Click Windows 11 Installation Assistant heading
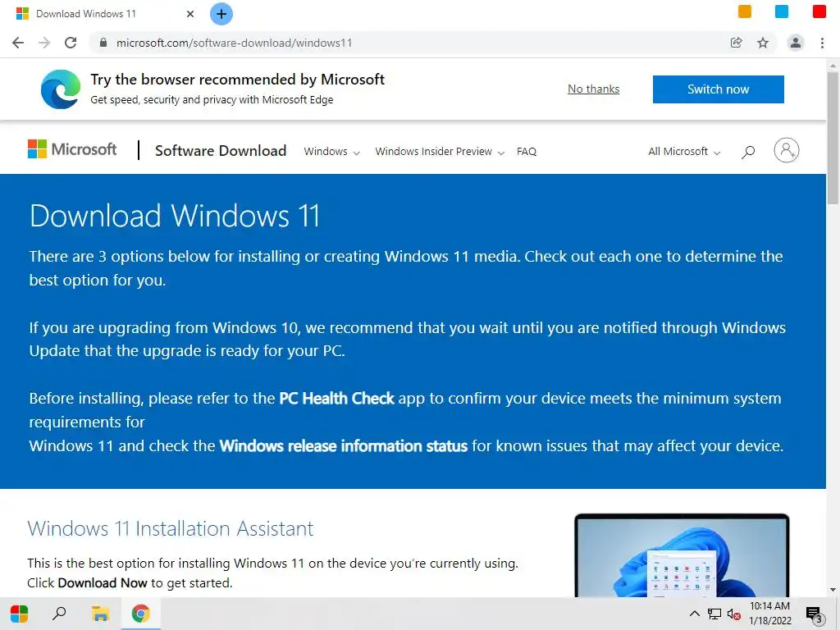 [x=171, y=529]
